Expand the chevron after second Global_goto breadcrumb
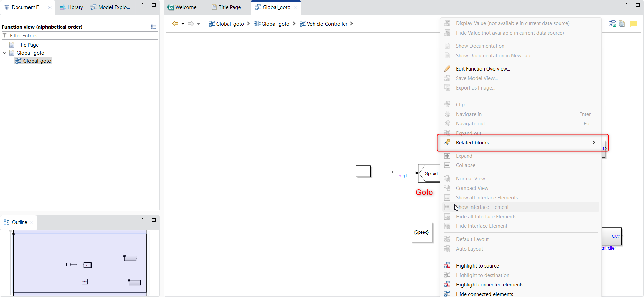The width and height of the screenshot is (644, 297). coord(294,24)
